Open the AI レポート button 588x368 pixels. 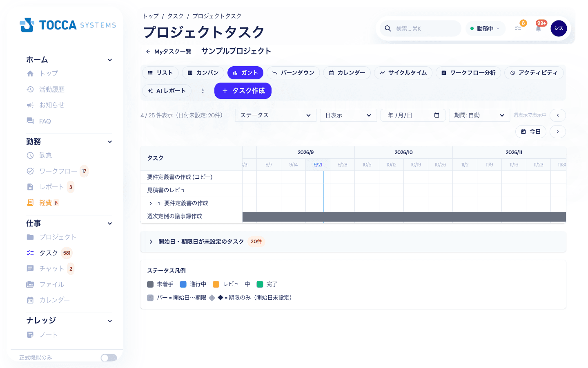tap(167, 91)
